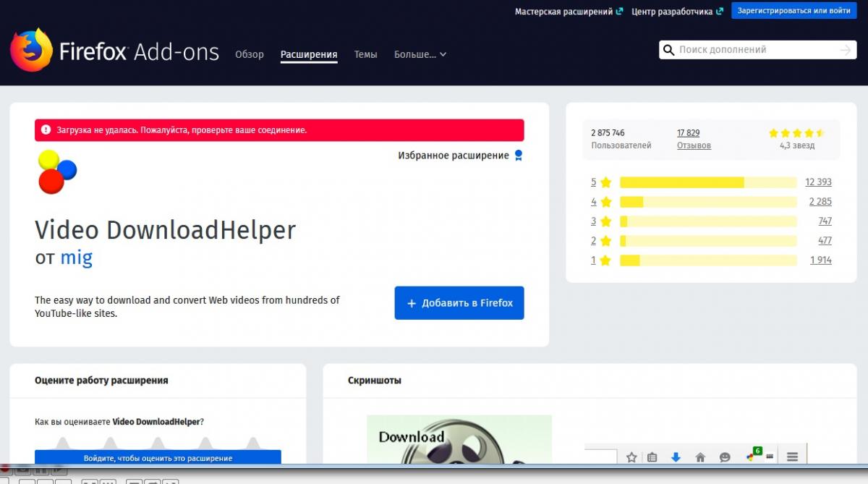This screenshot has width=868, height=484.
Task: Open the Download film reel screenshot thumbnail
Action: click(459, 439)
